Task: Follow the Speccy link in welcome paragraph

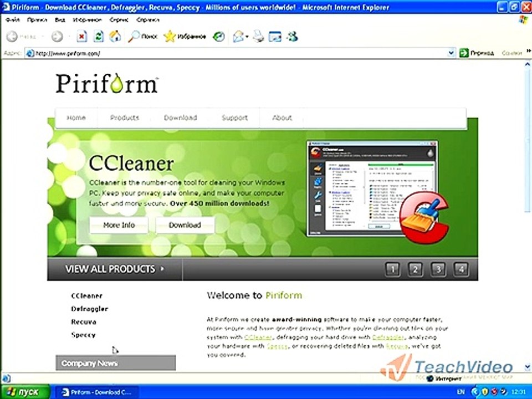Action: click(x=277, y=346)
